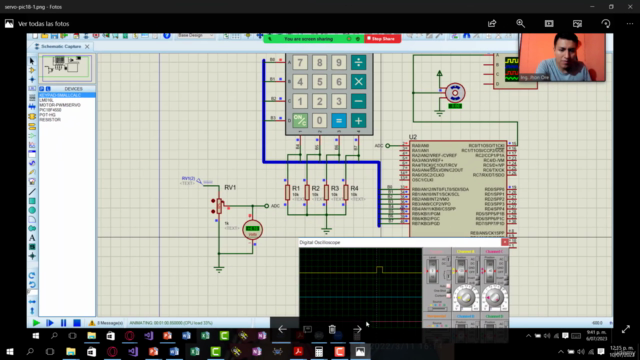Click keypad key 0
This screenshot has width=640, height=360.
pyautogui.click(x=320, y=120)
